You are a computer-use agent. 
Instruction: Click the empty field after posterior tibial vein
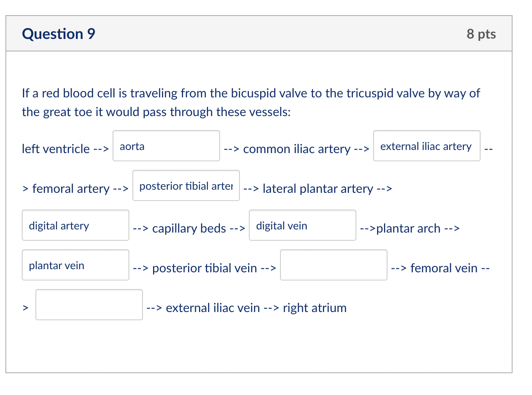(x=333, y=265)
